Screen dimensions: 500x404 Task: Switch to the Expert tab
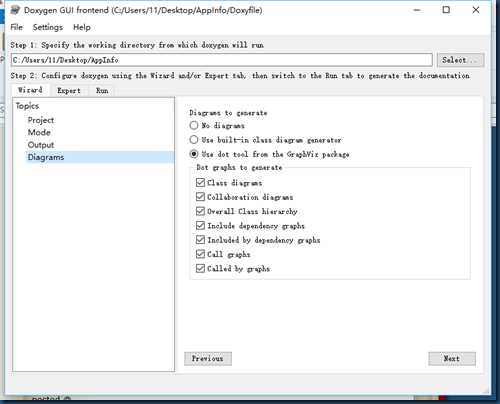pyautogui.click(x=69, y=90)
